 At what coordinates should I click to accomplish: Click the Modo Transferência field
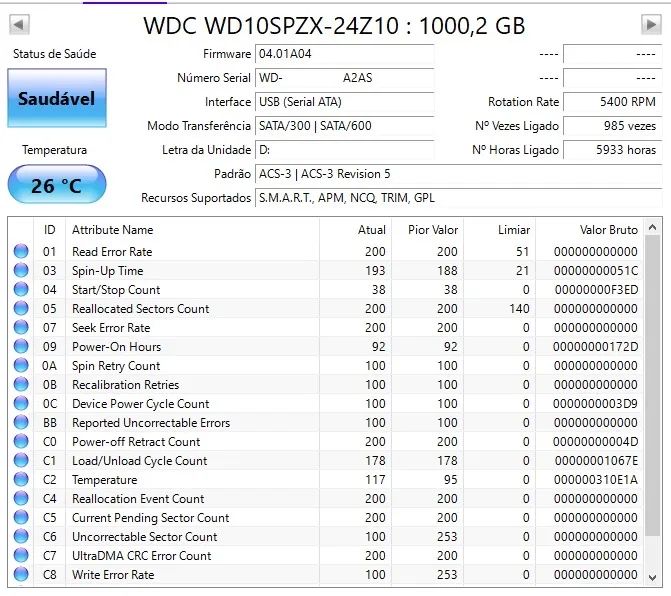[344, 126]
